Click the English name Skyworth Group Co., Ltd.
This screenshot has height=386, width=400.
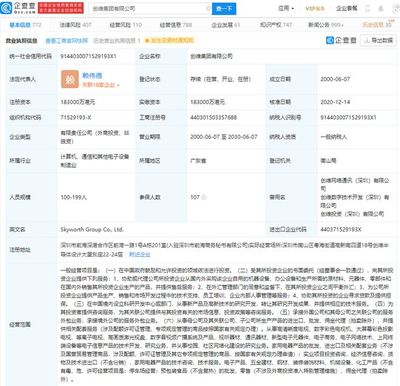tap(92, 229)
